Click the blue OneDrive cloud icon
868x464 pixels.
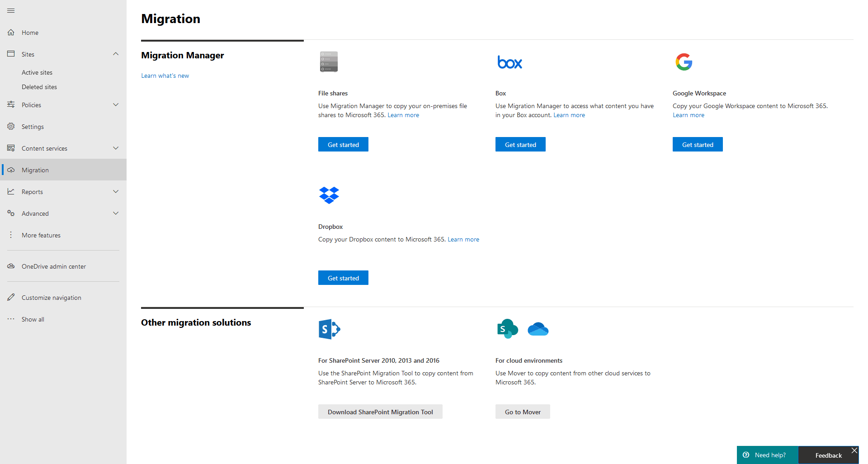[x=538, y=329]
